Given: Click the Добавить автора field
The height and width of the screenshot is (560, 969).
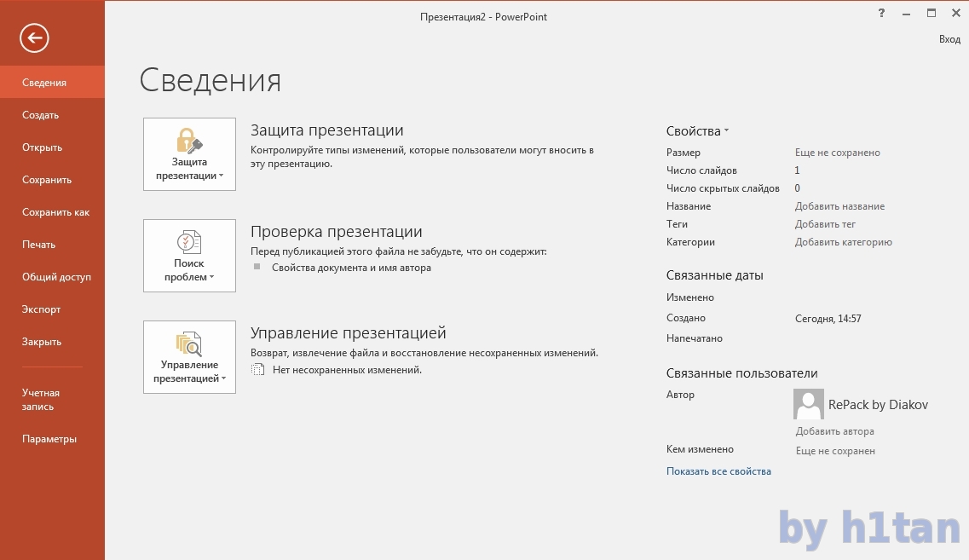Looking at the screenshot, I should [x=835, y=431].
